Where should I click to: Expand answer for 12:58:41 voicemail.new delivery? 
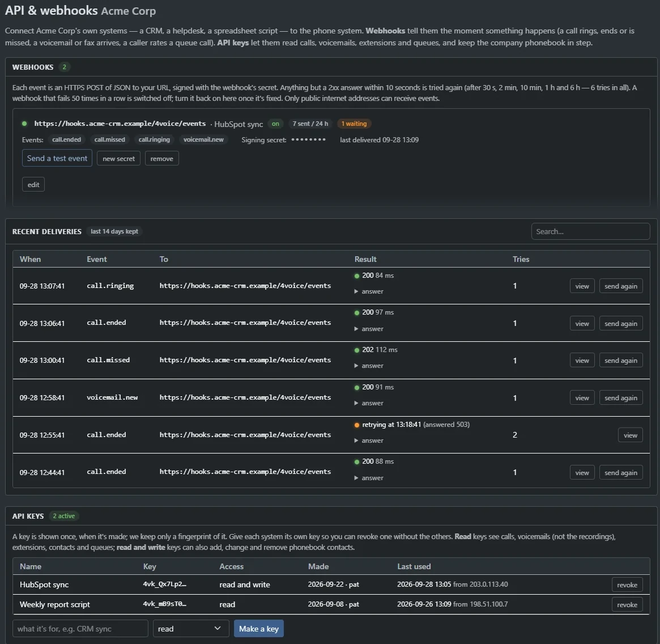point(369,403)
